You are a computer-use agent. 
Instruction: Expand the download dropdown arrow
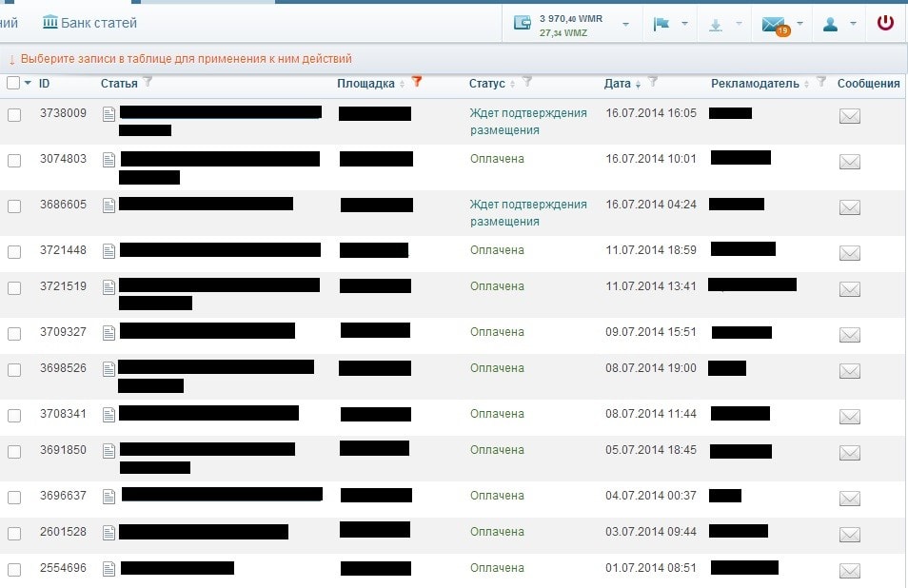tap(739, 24)
